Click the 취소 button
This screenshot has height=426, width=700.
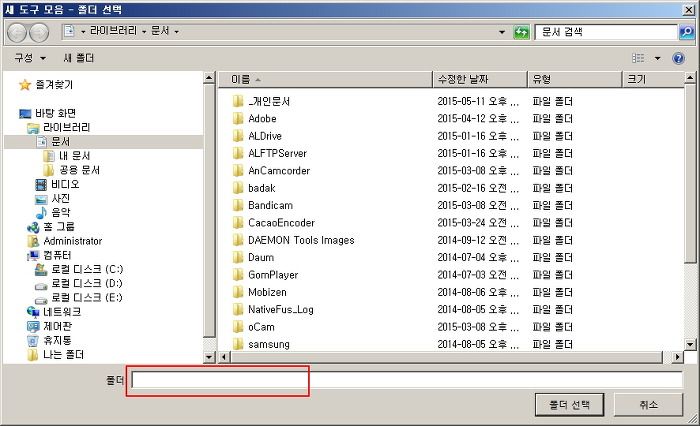[648, 405]
